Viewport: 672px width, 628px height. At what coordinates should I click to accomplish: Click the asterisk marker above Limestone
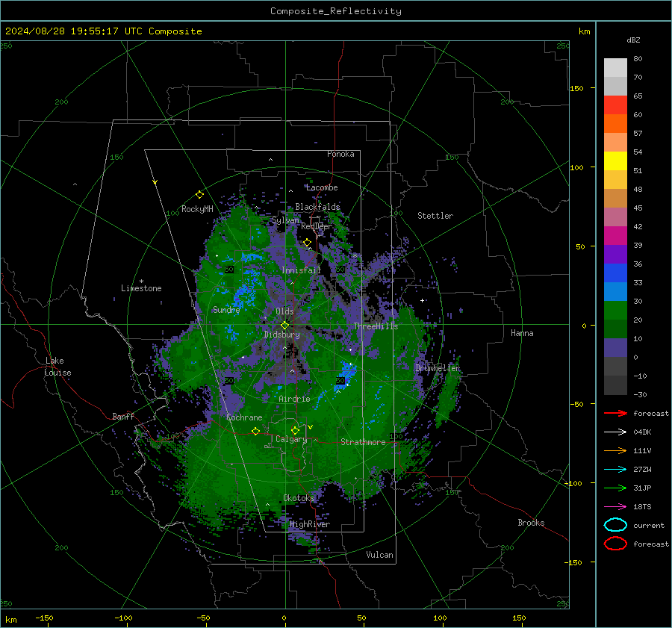141,282
